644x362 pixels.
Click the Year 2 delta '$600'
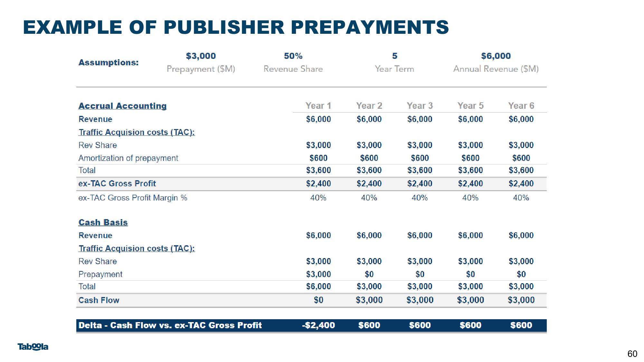(x=369, y=325)
